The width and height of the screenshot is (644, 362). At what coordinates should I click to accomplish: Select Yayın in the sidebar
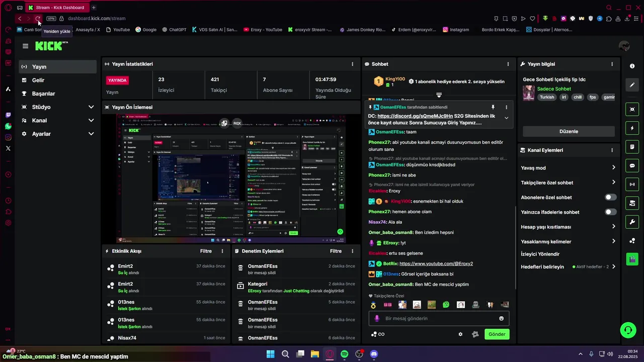tap(58, 67)
